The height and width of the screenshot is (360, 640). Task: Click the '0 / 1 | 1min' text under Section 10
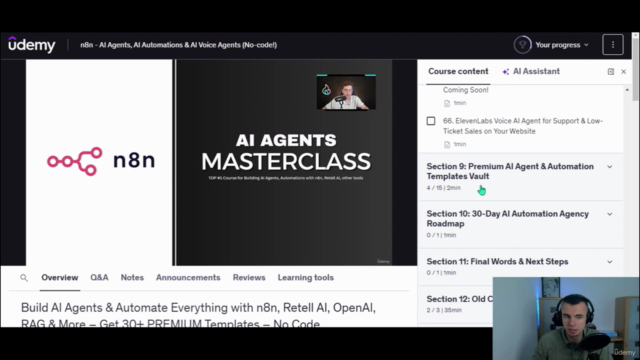pos(441,236)
